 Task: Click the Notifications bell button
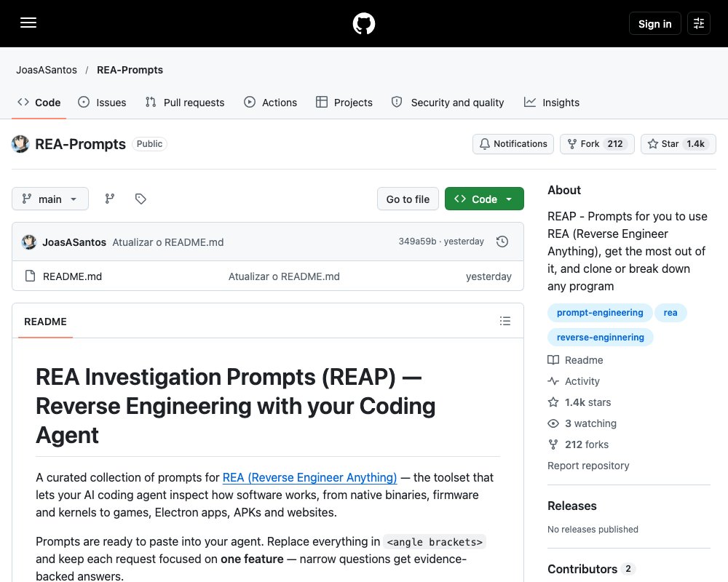coord(513,144)
